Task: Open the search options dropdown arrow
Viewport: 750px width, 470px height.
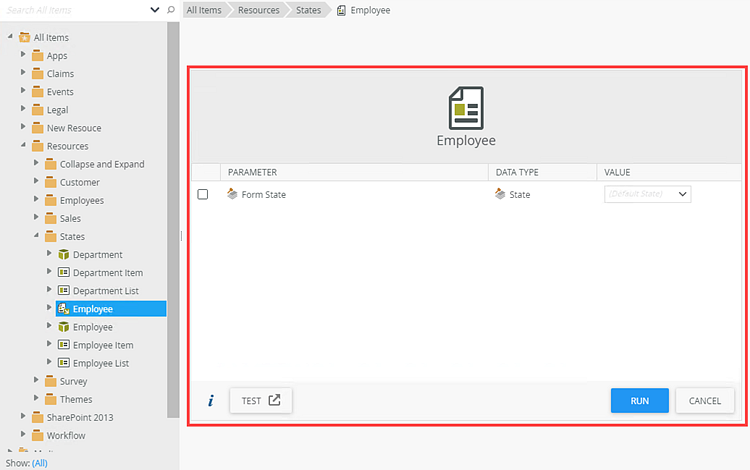Action: pyautogui.click(x=154, y=10)
